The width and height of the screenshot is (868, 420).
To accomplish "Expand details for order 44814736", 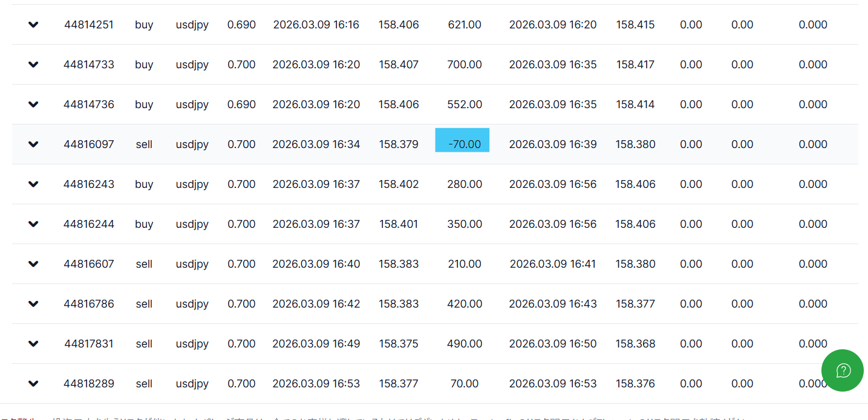I will click(33, 105).
